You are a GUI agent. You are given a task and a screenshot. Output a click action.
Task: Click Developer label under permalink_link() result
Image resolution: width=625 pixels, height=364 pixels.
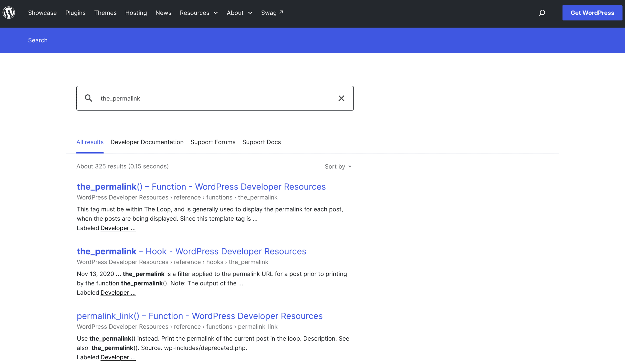click(x=118, y=358)
